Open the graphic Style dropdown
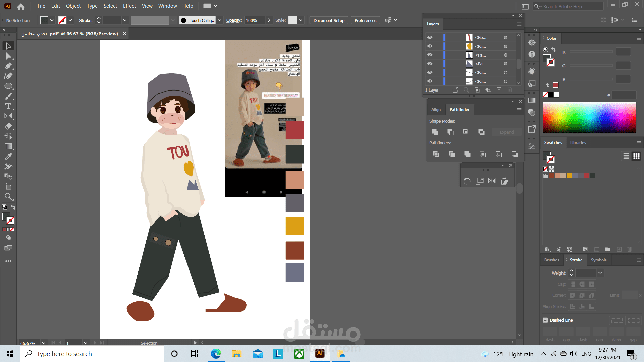 301,20
